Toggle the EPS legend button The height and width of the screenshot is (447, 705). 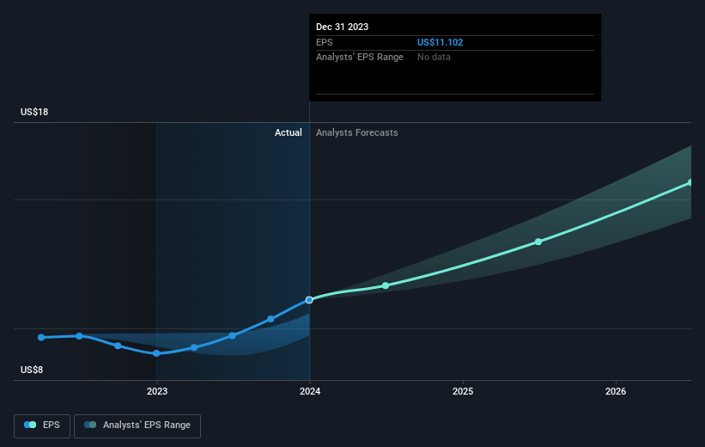coord(42,425)
